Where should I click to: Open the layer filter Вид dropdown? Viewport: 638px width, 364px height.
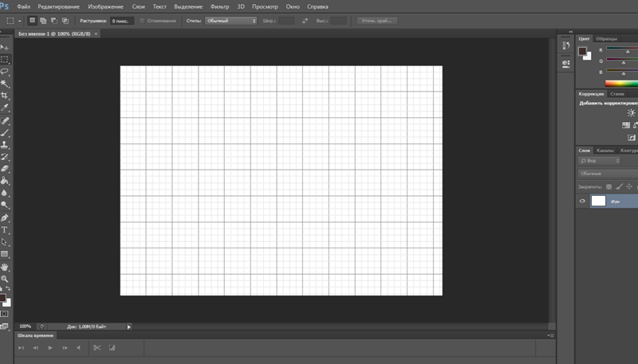599,161
